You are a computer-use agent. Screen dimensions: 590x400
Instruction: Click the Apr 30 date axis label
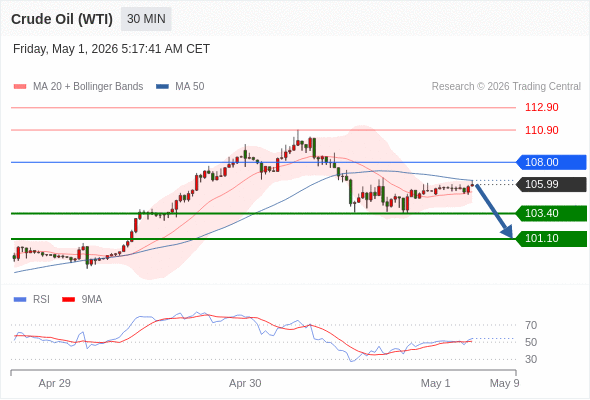click(x=245, y=383)
